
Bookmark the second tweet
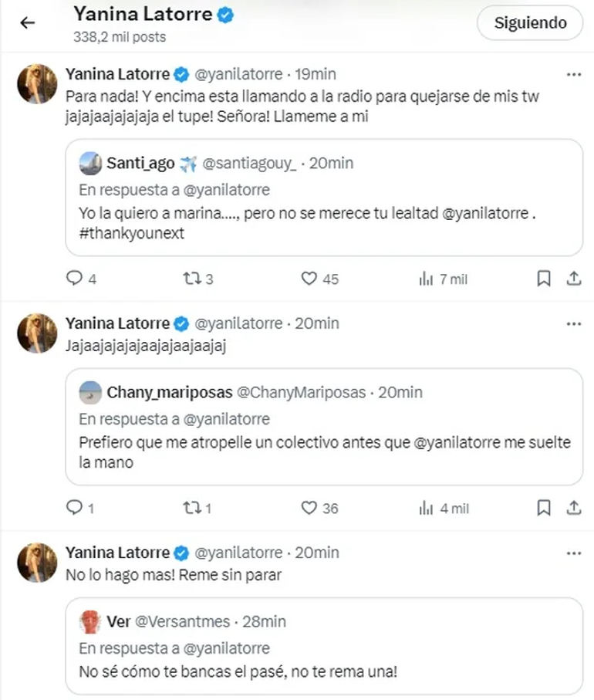tap(544, 508)
